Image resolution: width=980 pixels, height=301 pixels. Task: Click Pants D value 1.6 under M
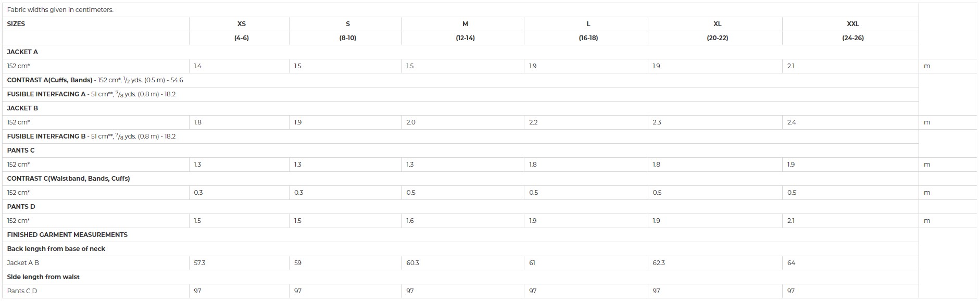pyautogui.click(x=410, y=221)
